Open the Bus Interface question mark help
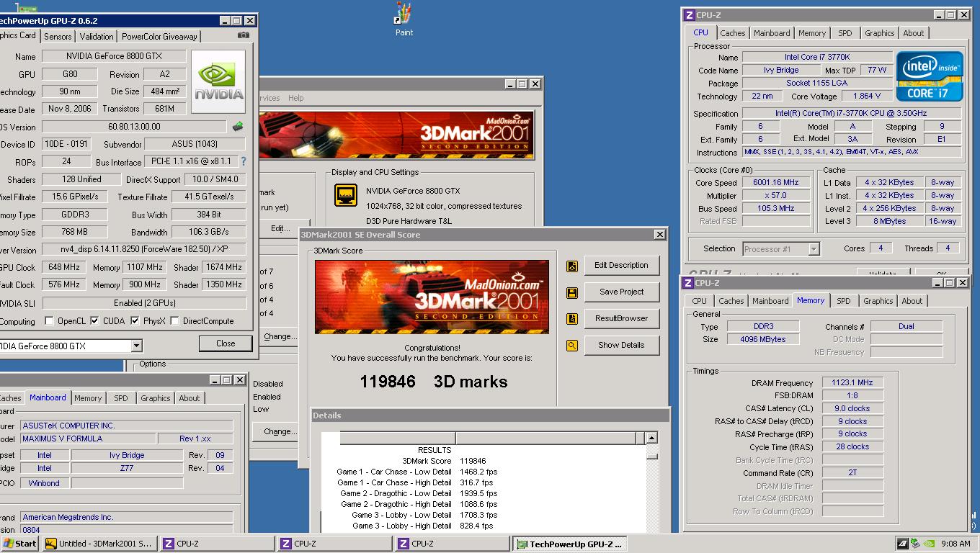Viewport: 980px width, 553px height. (243, 161)
